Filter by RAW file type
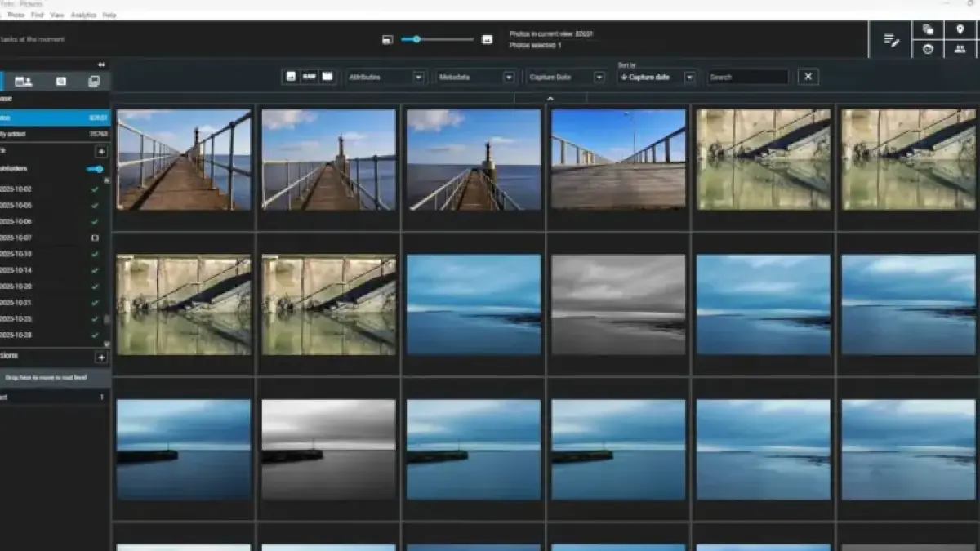The height and width of the screenshot is (551, 980). click(310, 77)
